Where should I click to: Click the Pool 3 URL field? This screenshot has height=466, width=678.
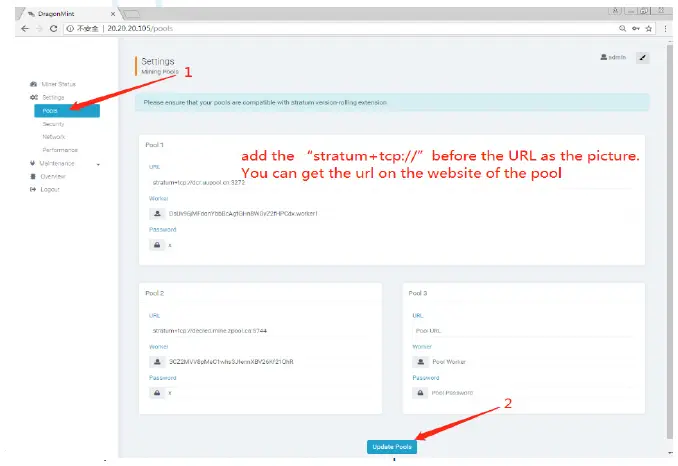point(523,331)
